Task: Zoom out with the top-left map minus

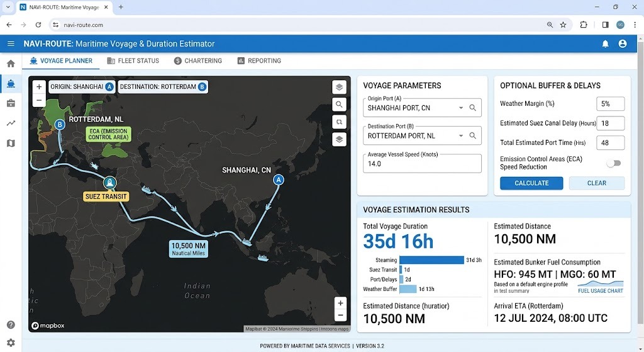Action: click(x=39, y=100)
